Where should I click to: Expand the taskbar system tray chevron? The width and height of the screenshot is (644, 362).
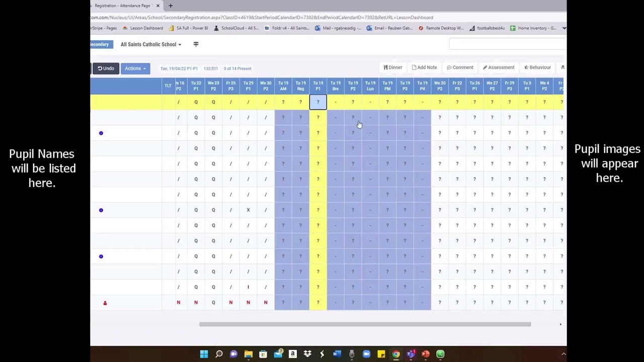click(563, 354)
